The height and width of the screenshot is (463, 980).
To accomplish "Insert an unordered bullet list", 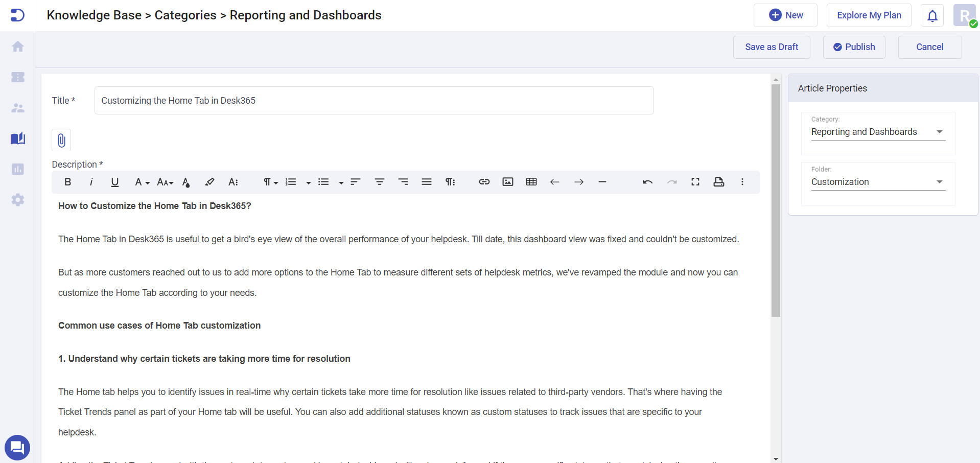I will click(x=323, y=182).
